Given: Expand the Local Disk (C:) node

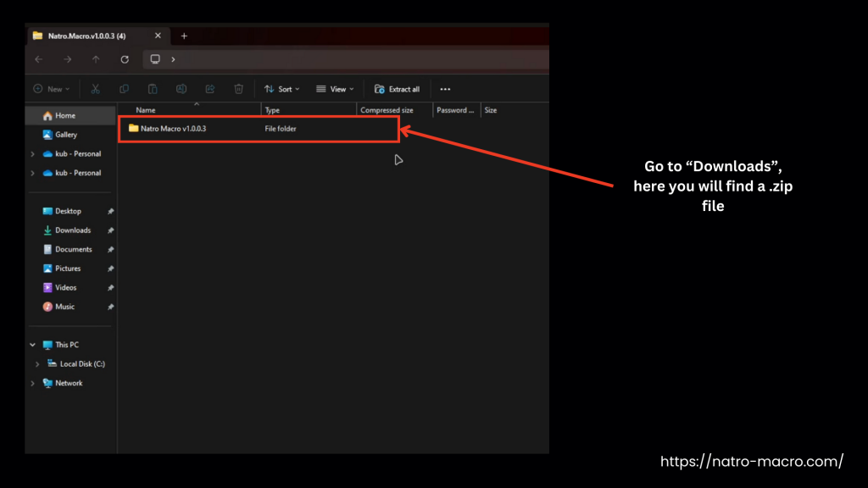Looking at the screenshot, I should point(37,364).
